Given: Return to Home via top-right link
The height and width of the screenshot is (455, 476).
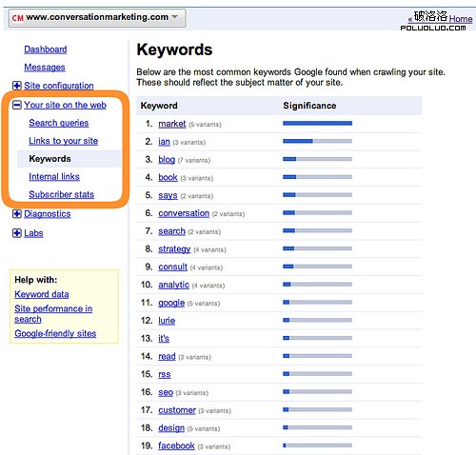Looking at the screenshot, I should [x=461, y=19].
